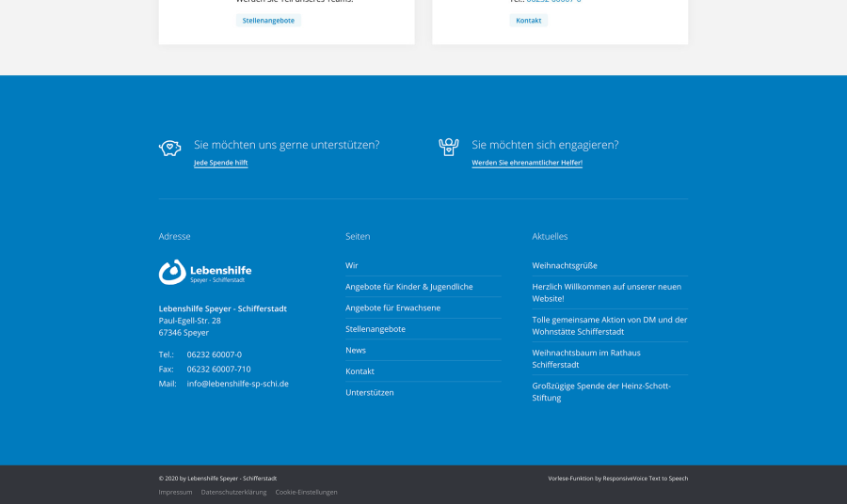
Task: Open the Impressum link
Action: coord(176,492)
